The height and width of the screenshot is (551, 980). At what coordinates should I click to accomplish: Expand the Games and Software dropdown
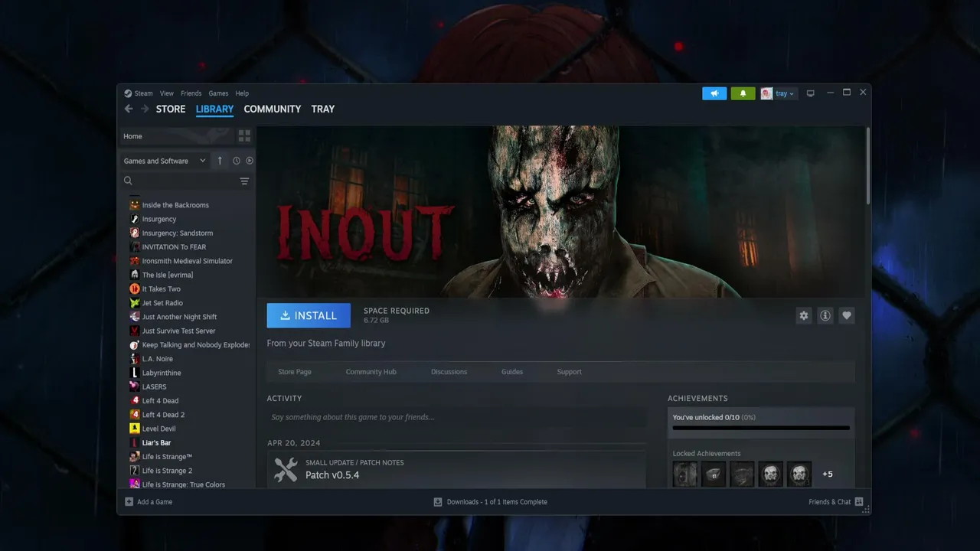[165, 161]
